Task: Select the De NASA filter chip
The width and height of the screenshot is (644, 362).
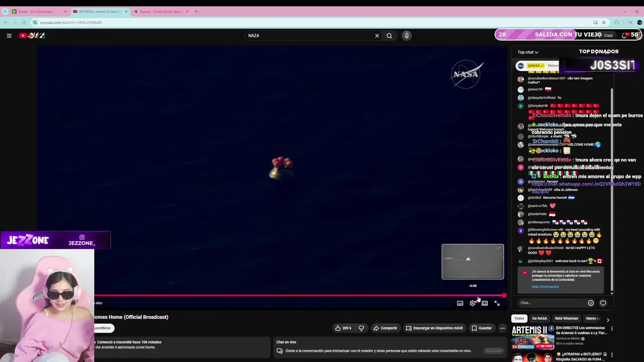Action: tap(539, 318)
